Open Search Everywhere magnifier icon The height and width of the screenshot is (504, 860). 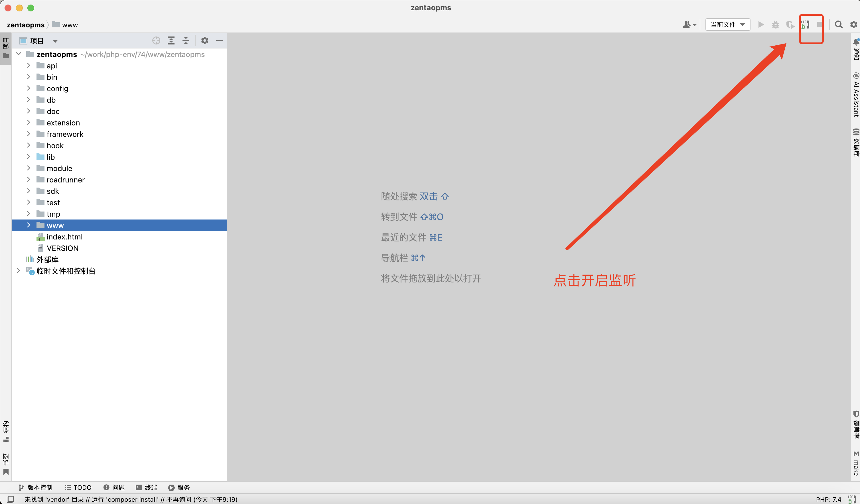839,25
